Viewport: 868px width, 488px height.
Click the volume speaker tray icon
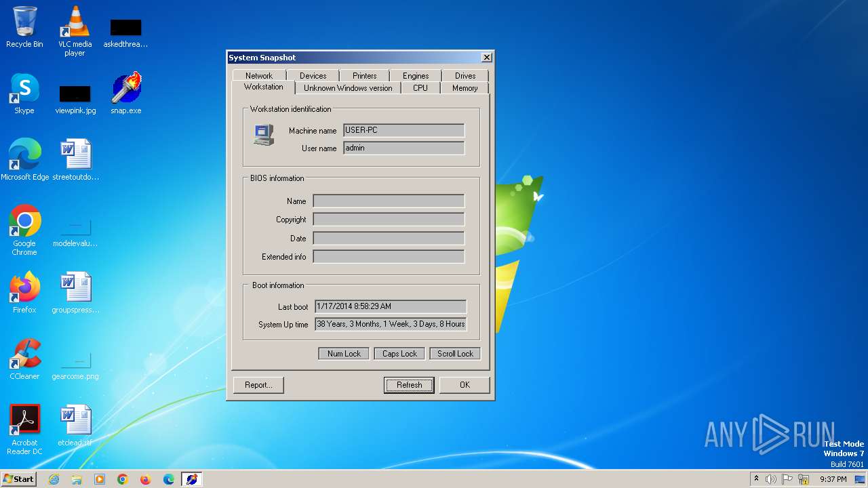pos(771,479)
